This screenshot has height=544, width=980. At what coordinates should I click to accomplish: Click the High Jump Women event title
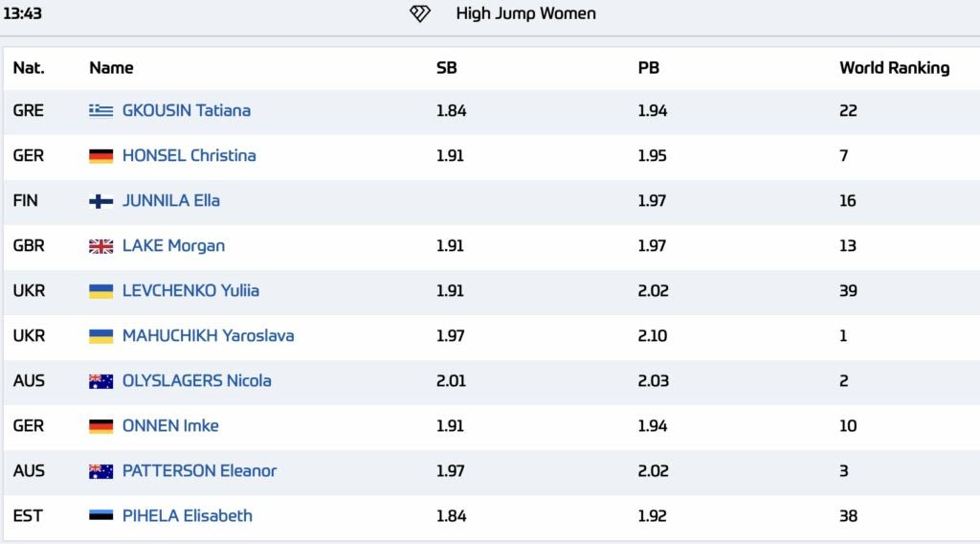tap(525, 13)
